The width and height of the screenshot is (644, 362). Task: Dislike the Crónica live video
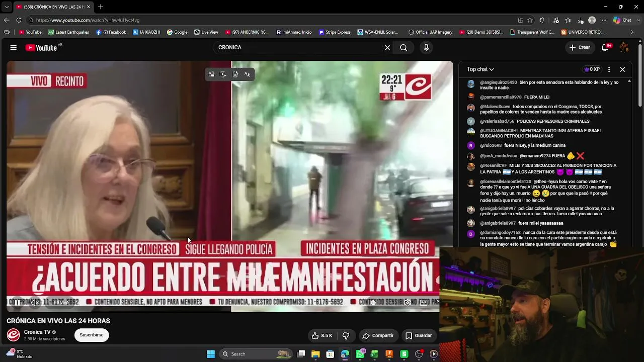point(346,336)
